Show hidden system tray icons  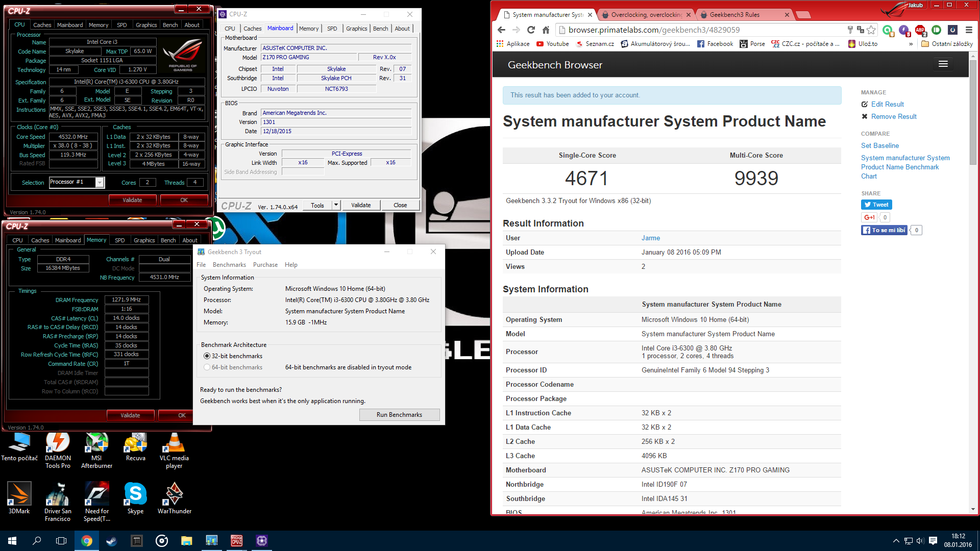pos(896,541)
